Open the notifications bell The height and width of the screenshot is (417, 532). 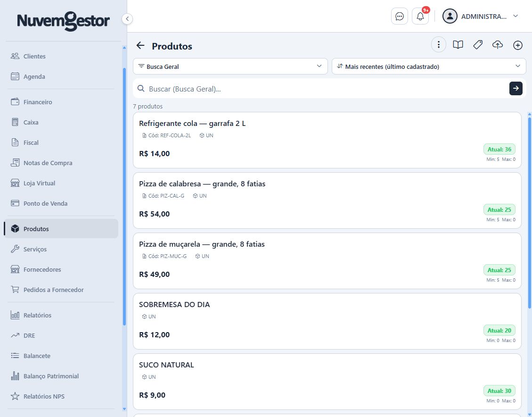tap(420, 17)
